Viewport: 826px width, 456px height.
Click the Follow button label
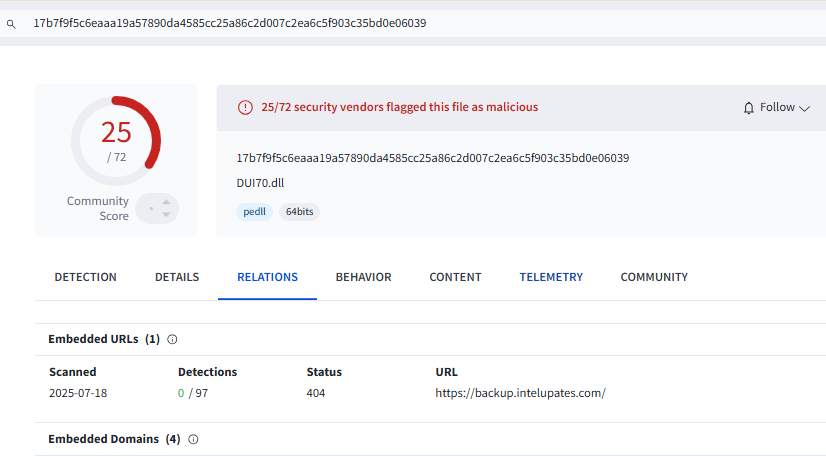pyautogui.click(x=777, y=107)
